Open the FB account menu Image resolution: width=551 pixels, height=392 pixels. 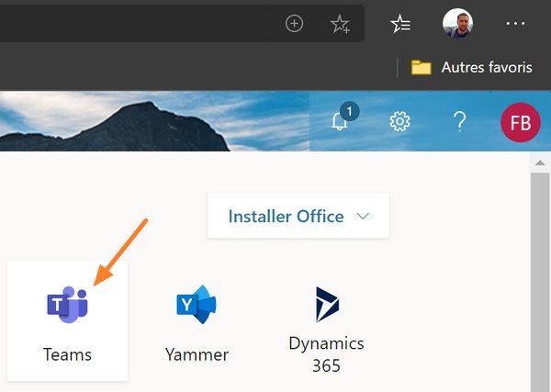coord(521,123)
